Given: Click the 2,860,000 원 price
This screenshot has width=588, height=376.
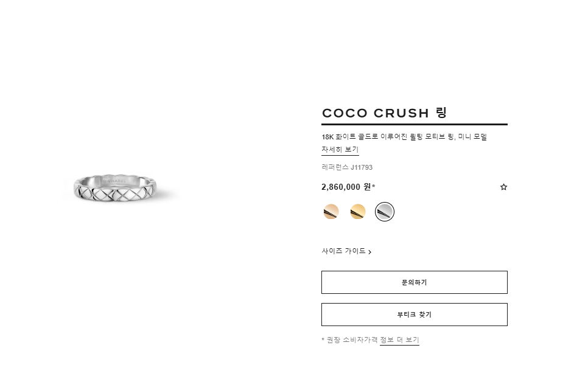Looking at the screenshot, I should point(346,187).
